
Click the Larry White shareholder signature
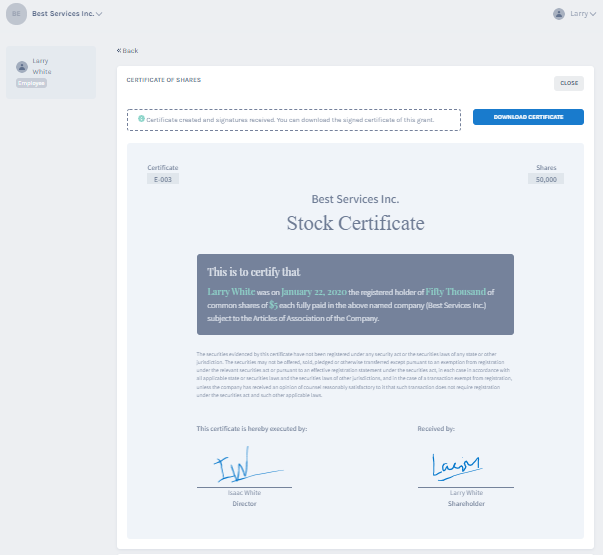tap(457, 467)
